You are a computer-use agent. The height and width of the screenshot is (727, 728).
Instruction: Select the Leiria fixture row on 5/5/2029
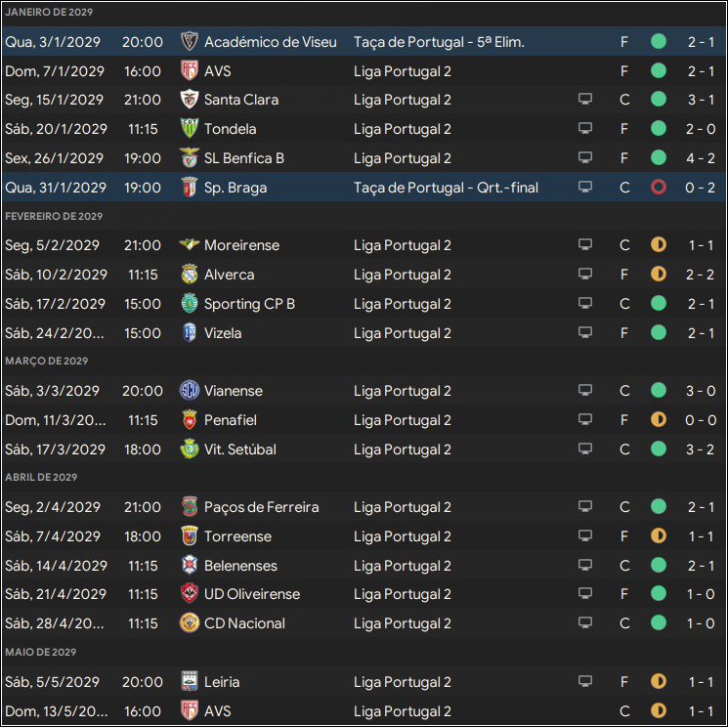coord(364,681)
